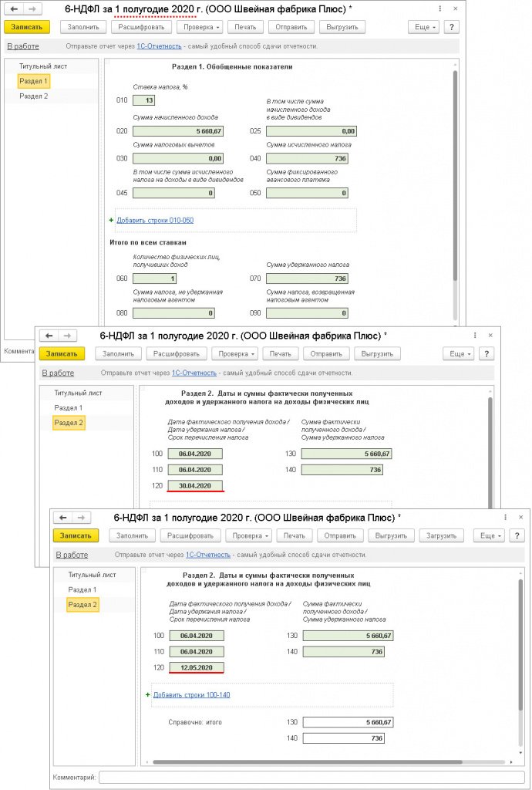Click the date field showing 12.05.2020
Screen dimensions: 532x790
coord(196,667)
